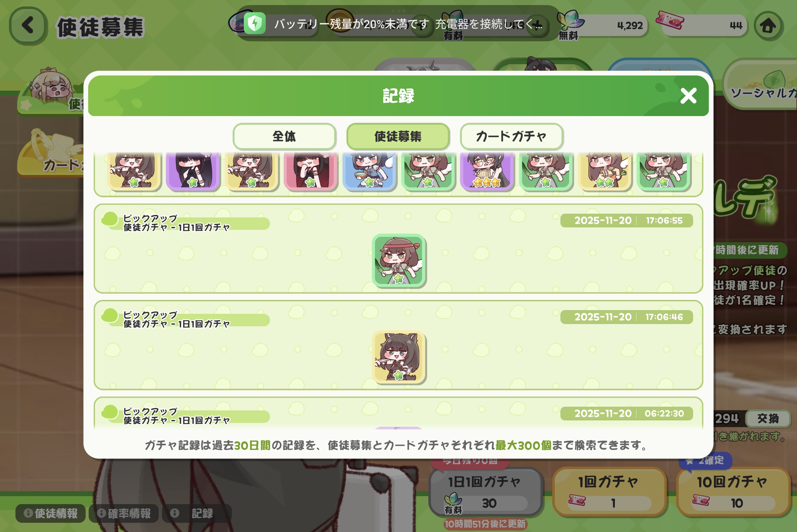Open 確率情報 info button

[124, 513]
